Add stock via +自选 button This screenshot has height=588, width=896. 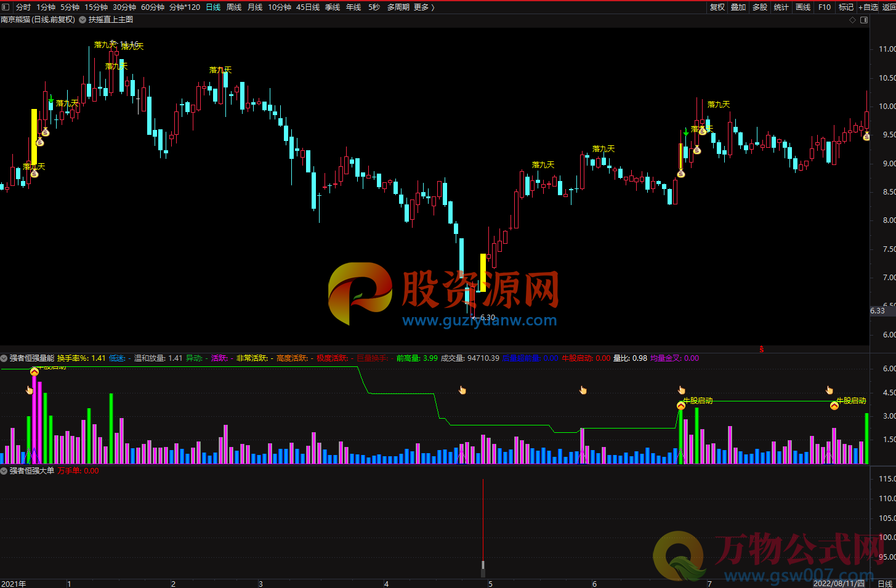click(x=868, y=7)
